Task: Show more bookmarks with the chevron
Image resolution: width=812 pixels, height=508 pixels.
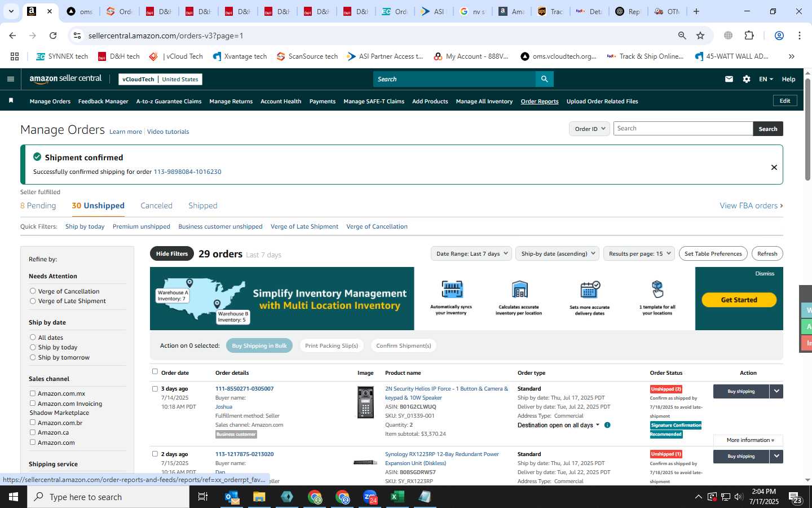Action: coord(792,56)
